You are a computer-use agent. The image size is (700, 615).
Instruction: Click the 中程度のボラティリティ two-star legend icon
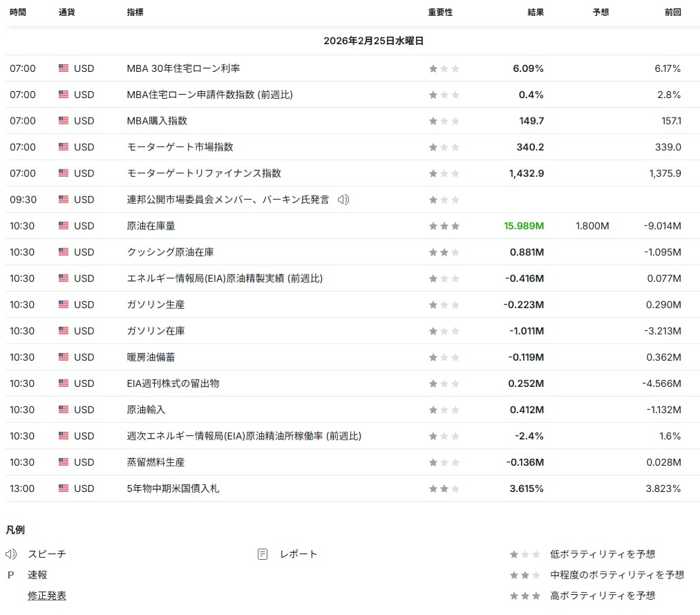(524, 575)
